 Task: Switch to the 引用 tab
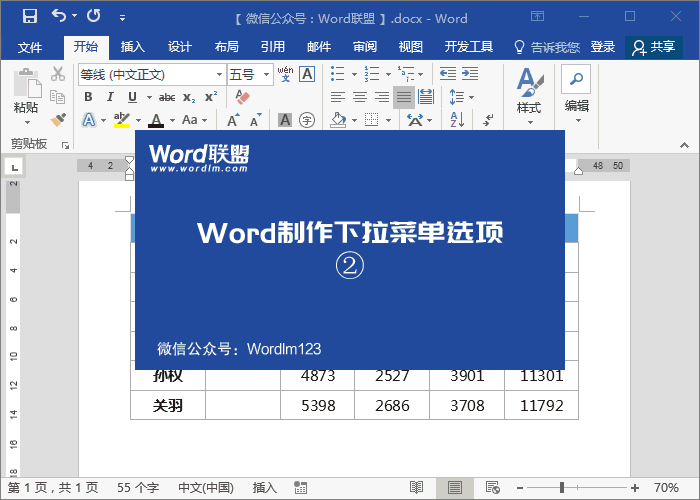pyautogui.click(x=272, y=47)
